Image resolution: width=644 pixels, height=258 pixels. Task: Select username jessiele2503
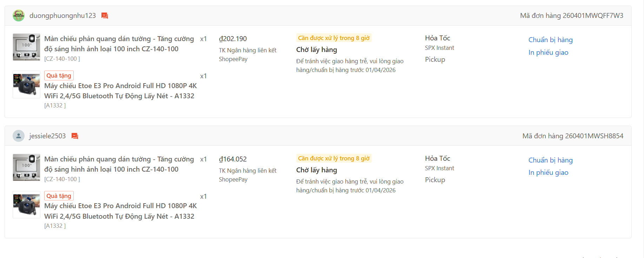47,136
